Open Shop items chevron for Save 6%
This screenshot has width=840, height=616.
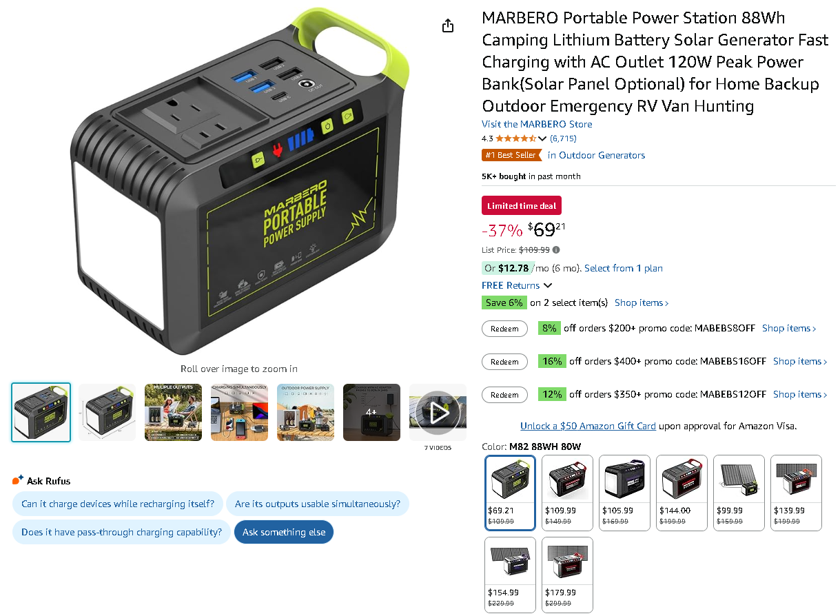point(642,302)
